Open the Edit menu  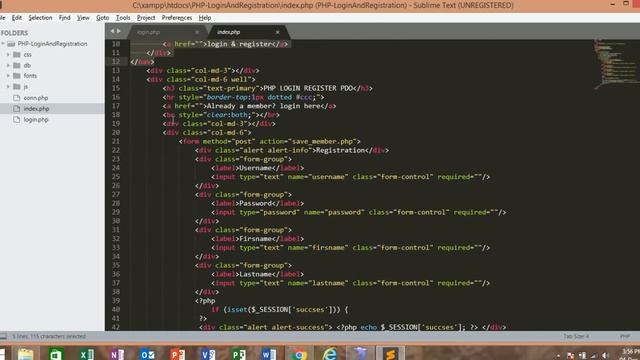click(x=17, y=18)
